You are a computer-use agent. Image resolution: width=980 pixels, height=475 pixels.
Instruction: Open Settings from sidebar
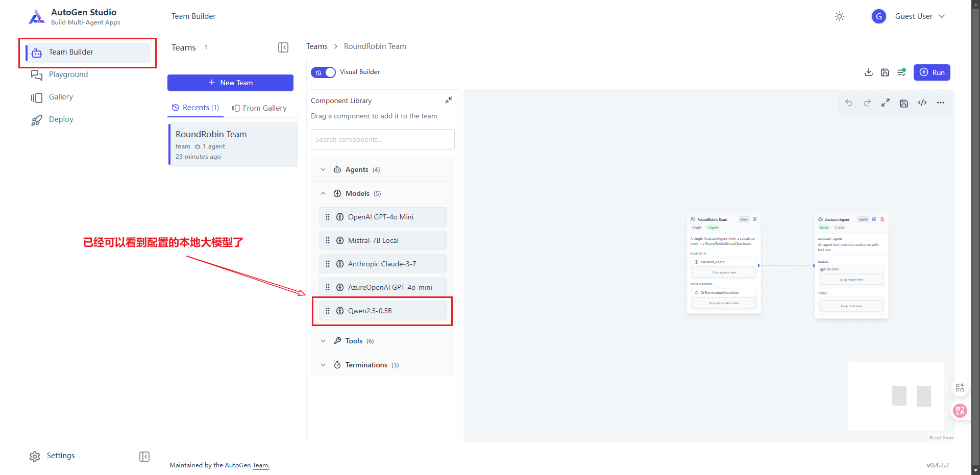(53, 456)
